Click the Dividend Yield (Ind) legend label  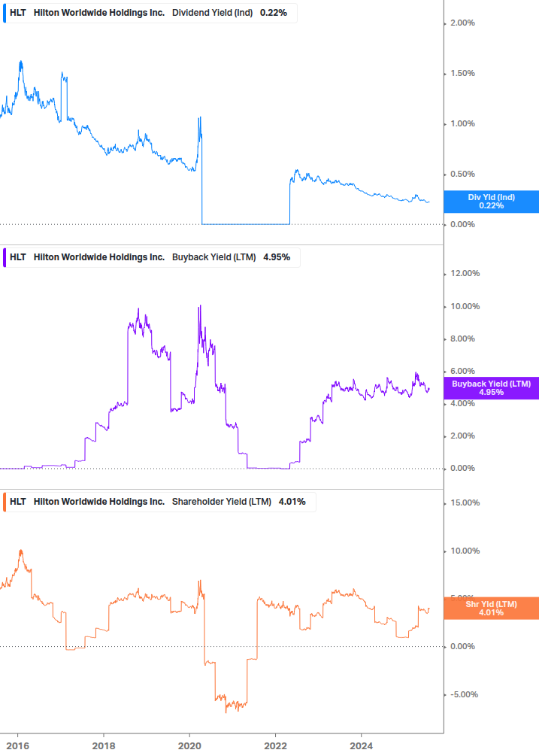coord(213,13)
